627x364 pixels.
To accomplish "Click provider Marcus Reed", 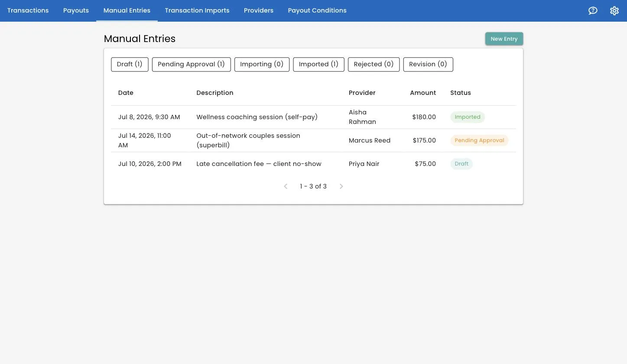I will (370, 140).
